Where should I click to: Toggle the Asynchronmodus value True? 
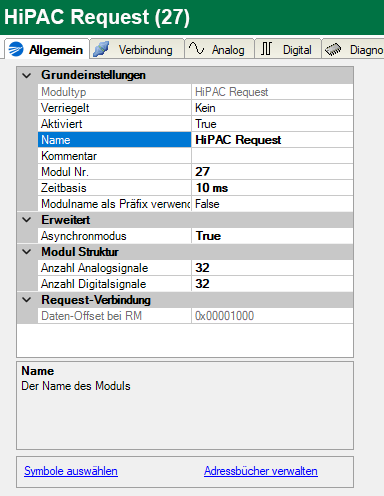pyautogui.click(x=272, y=236)
